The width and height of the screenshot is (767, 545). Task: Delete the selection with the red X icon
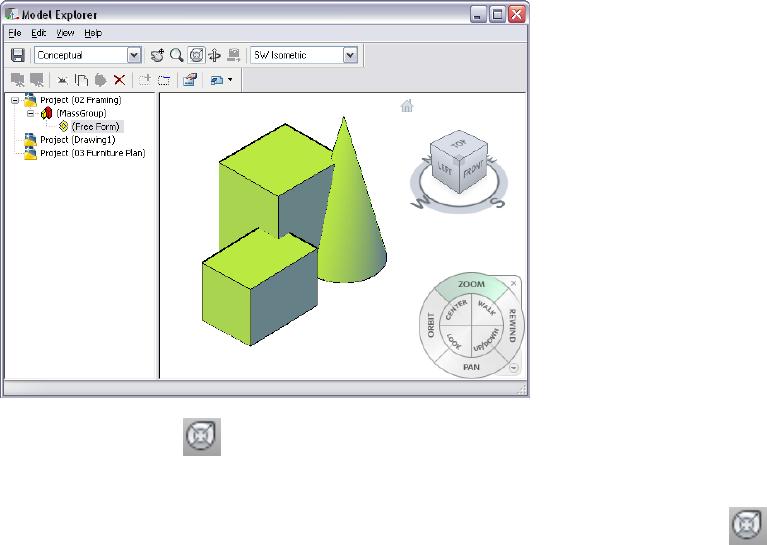119,80
